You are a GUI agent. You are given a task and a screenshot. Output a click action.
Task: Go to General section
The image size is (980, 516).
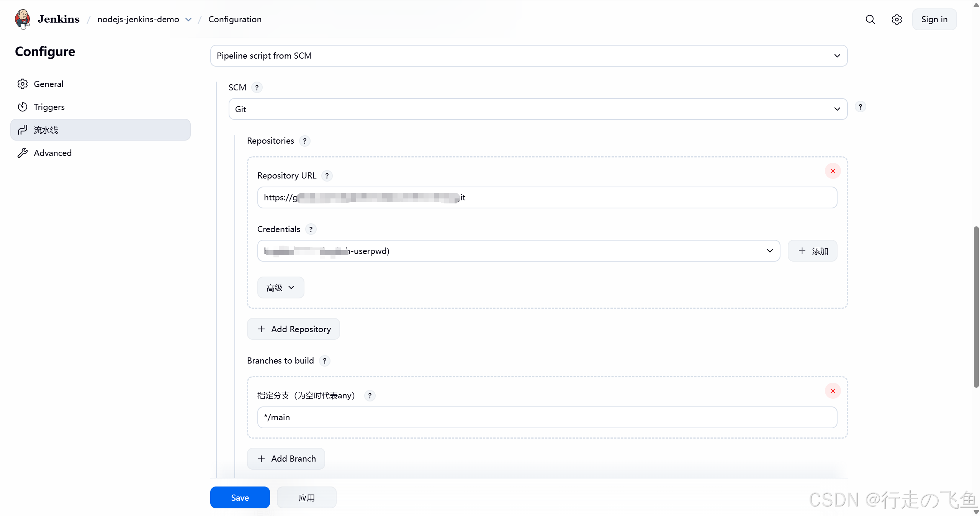100,84
